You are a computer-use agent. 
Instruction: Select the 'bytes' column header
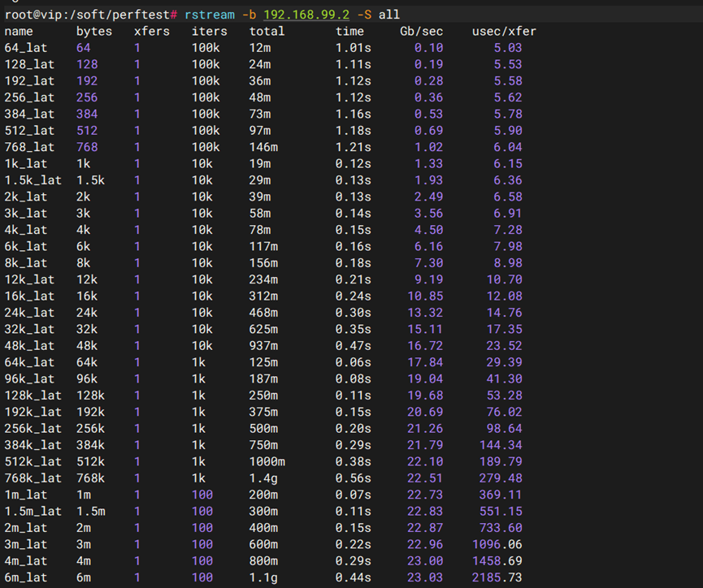tap(93, 31)
